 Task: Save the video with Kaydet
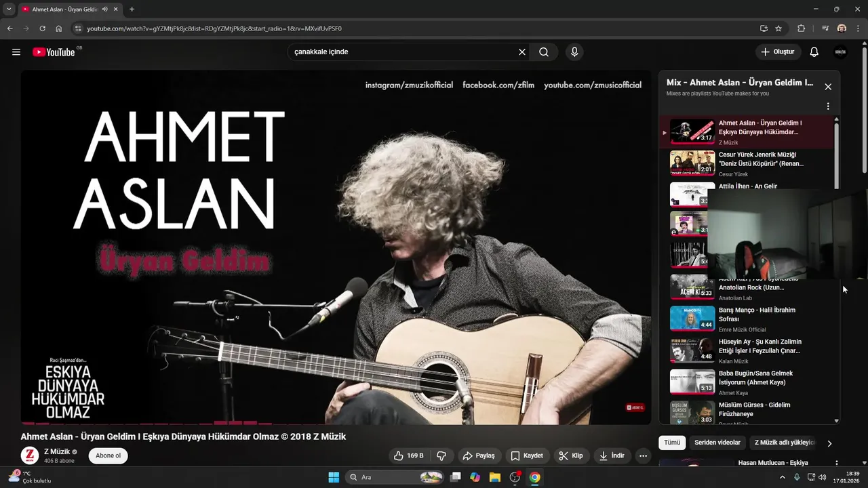click(527, 455)
